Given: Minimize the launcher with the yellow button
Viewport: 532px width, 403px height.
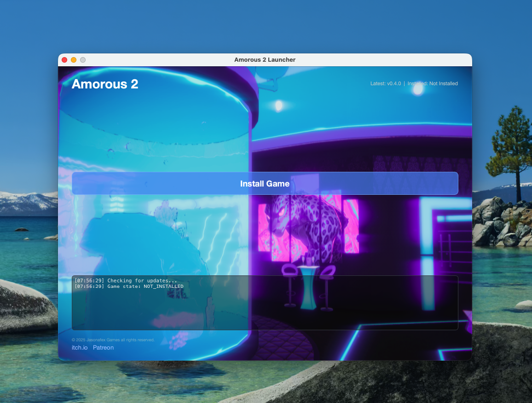Looking at the screenshot, I should (x=74, y=60).
